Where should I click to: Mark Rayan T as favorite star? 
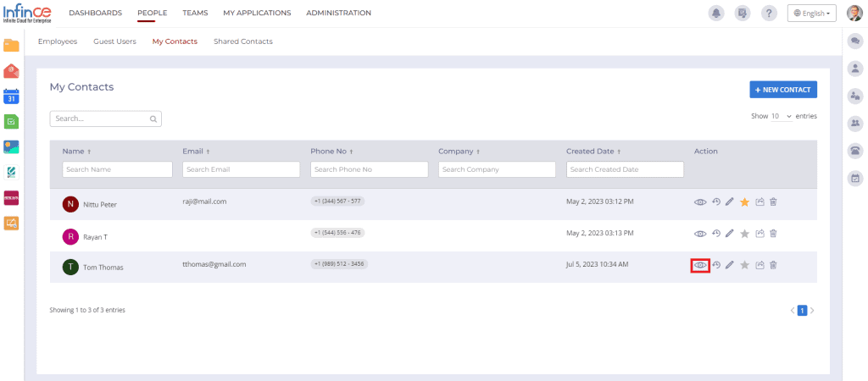point(744,234)
